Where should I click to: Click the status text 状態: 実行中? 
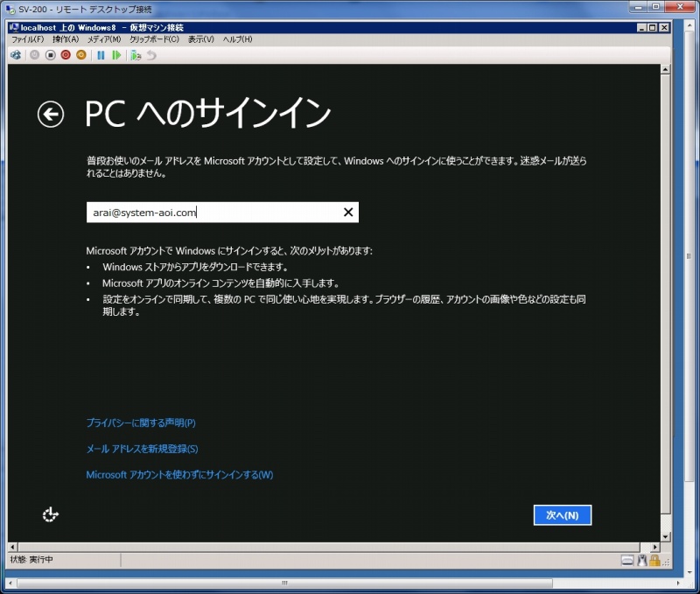point(31,560)
